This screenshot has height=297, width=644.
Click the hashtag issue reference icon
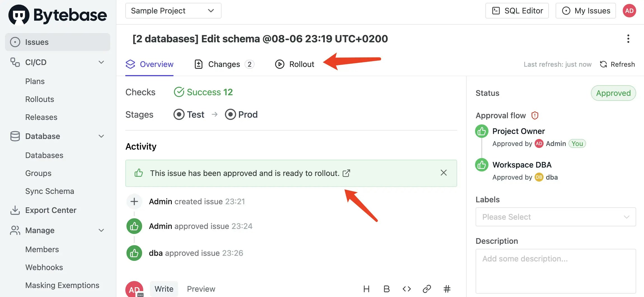pos(447,289)
